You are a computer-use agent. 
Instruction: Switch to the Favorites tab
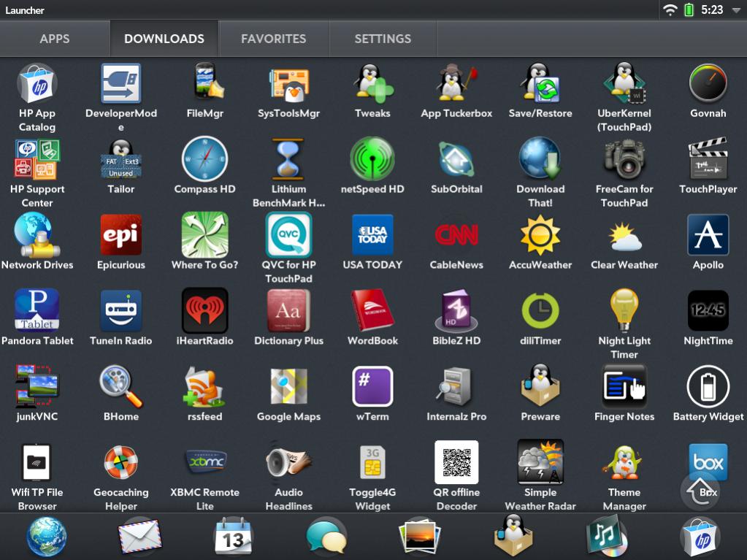click(274, 39)
